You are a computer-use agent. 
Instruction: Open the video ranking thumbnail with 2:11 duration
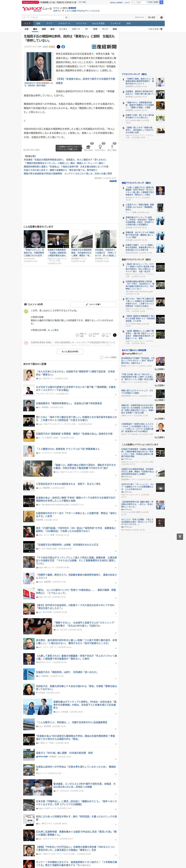[160, 267]
